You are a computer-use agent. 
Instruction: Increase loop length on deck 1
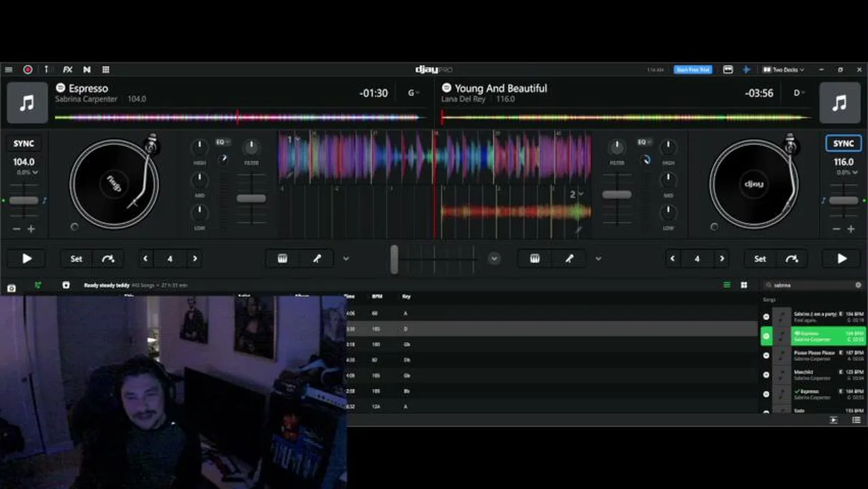[195, 259]
